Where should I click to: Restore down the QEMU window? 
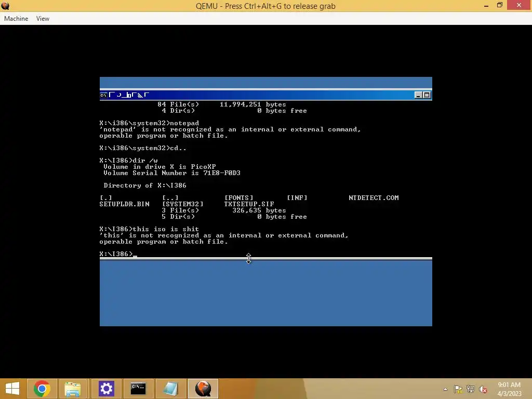click(x=499, y=5)
